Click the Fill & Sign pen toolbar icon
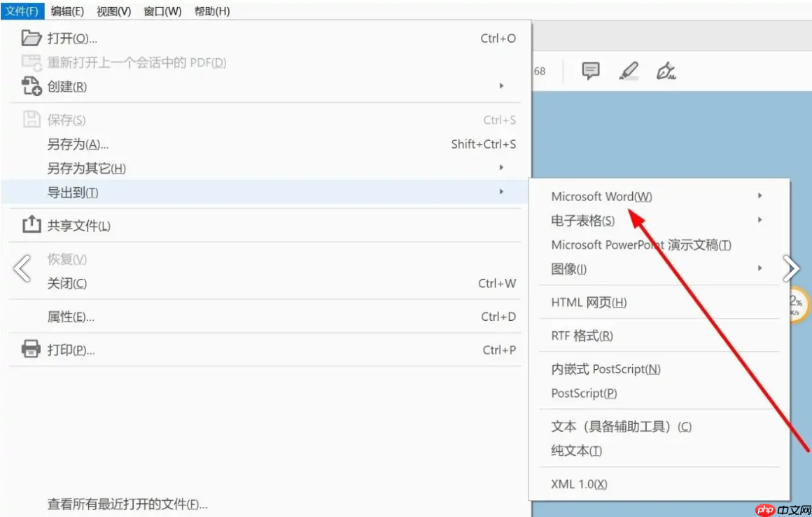 [x=666, y=71]
